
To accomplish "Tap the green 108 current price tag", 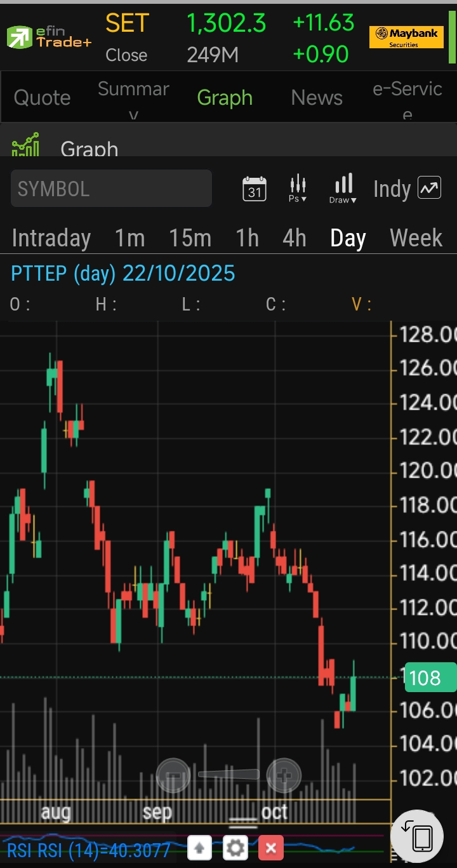I will [x=430, y=678].
